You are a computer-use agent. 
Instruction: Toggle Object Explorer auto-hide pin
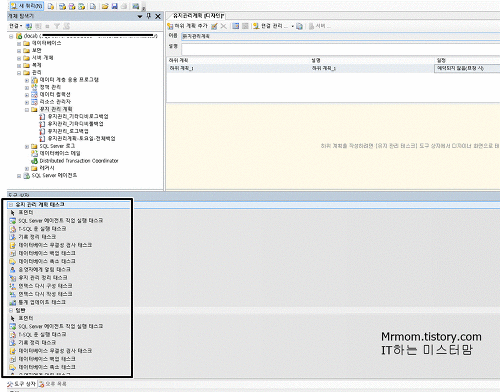[x=149, y=16]
